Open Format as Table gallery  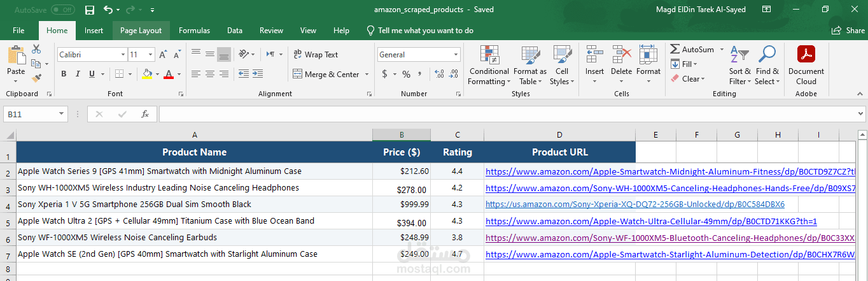click(x=530, y=65)
